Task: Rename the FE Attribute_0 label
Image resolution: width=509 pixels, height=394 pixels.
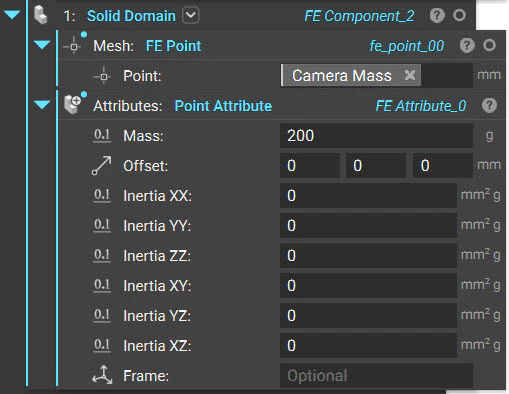Action: (x=421, y=106)
